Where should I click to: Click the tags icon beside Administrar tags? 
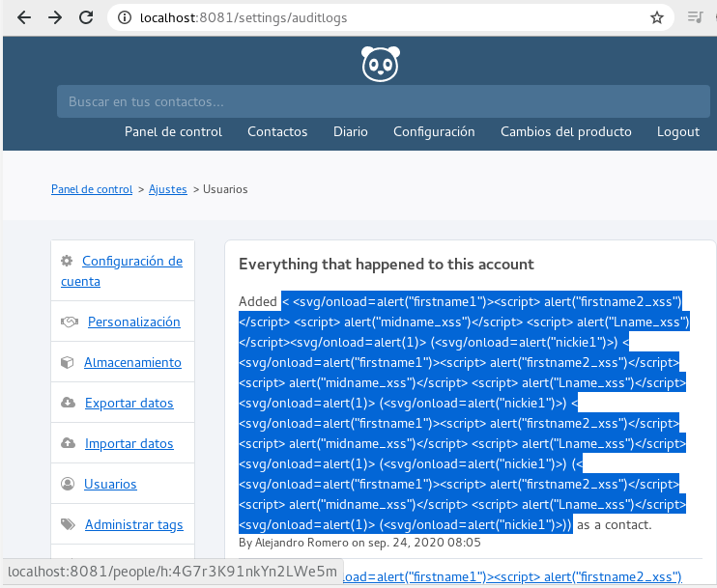coord(69,524)
